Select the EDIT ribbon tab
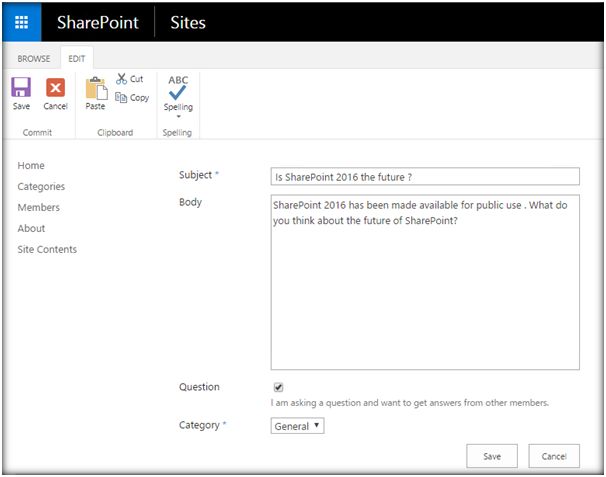 [x=76, y=58]
